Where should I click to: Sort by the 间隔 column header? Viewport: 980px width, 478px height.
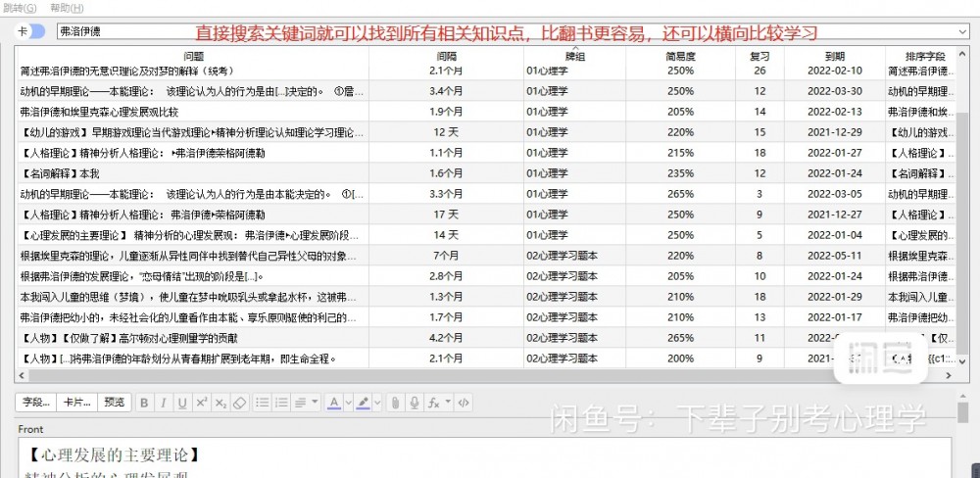pos(446,55)
